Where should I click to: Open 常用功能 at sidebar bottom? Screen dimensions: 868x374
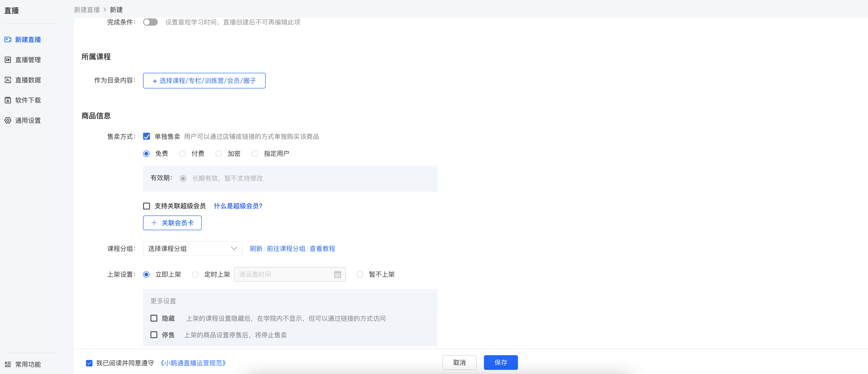click(x=28, y=364)
